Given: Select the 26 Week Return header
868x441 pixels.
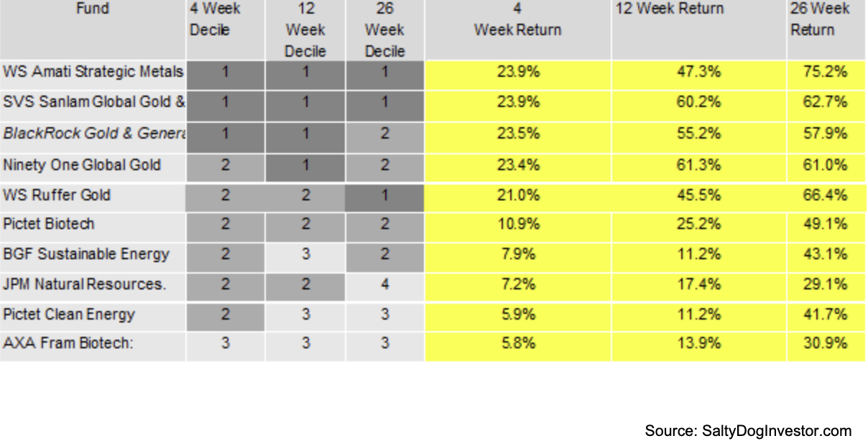Looking at the screenshot, I should pos(820,20).
